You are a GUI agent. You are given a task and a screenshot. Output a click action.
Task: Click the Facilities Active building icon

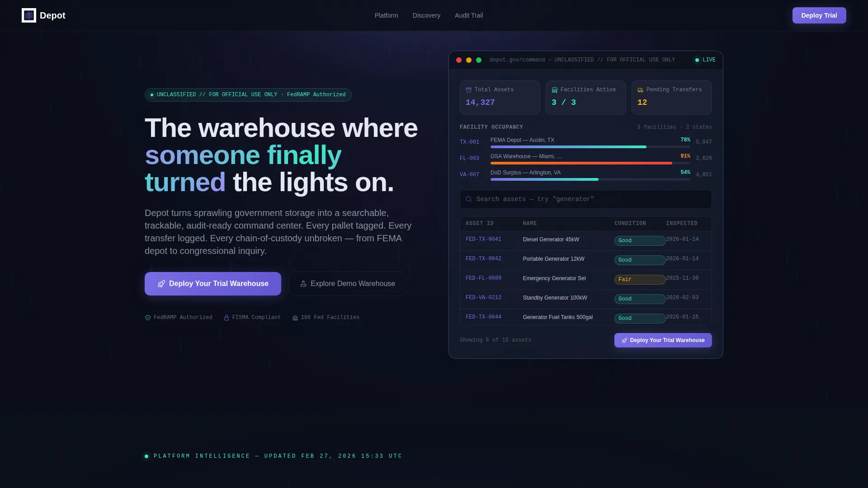(x=555, y=90)
